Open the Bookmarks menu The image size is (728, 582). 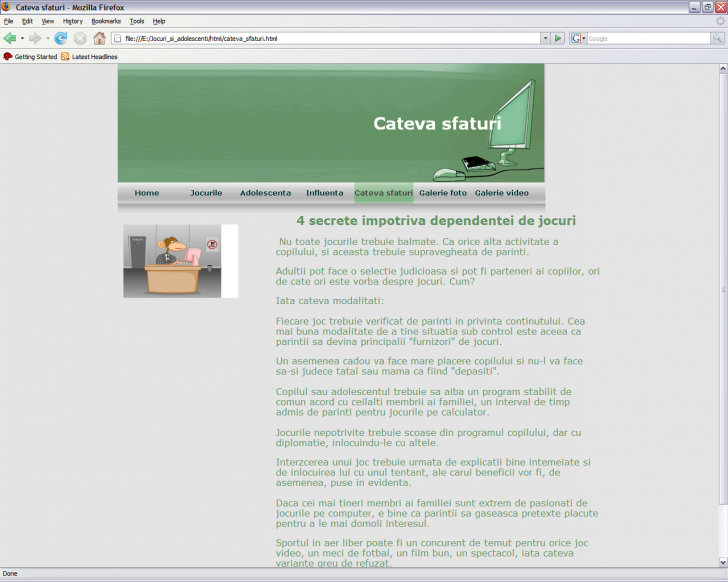pyautogui.click(x=106, y=21)
